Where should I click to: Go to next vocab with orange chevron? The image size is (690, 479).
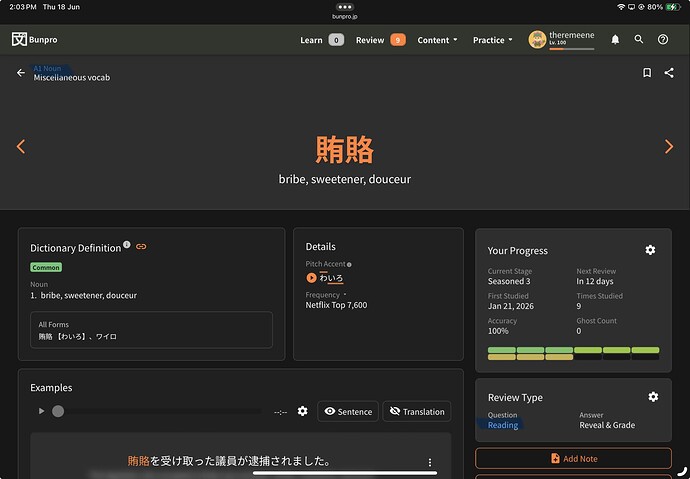click(x=669, y=146)
